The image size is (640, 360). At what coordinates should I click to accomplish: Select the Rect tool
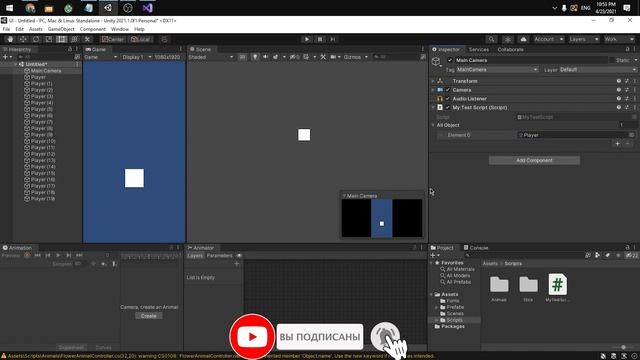(61, 39)
